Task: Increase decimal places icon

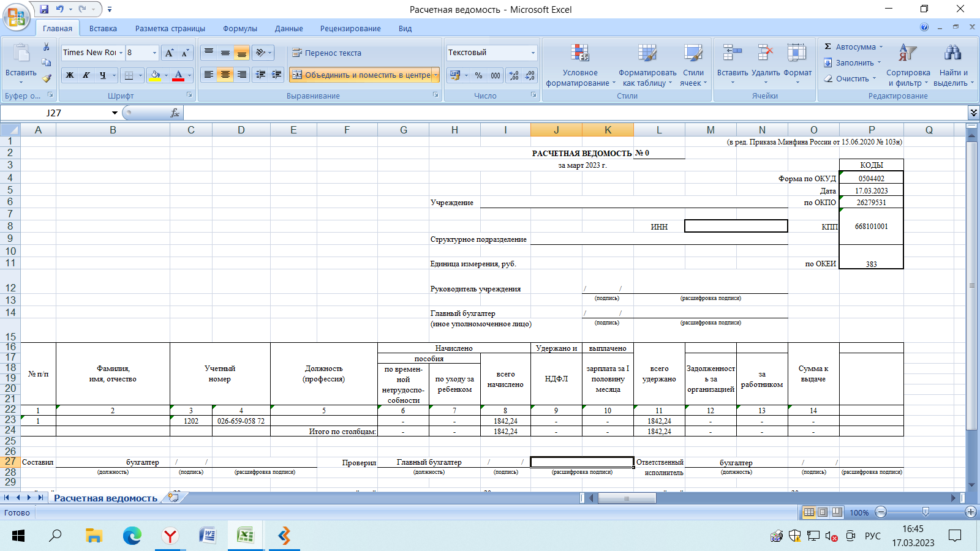Action: (x=514, y=75)
